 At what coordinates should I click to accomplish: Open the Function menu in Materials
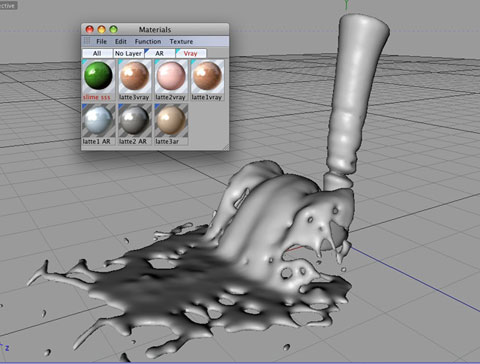(148, 42)
